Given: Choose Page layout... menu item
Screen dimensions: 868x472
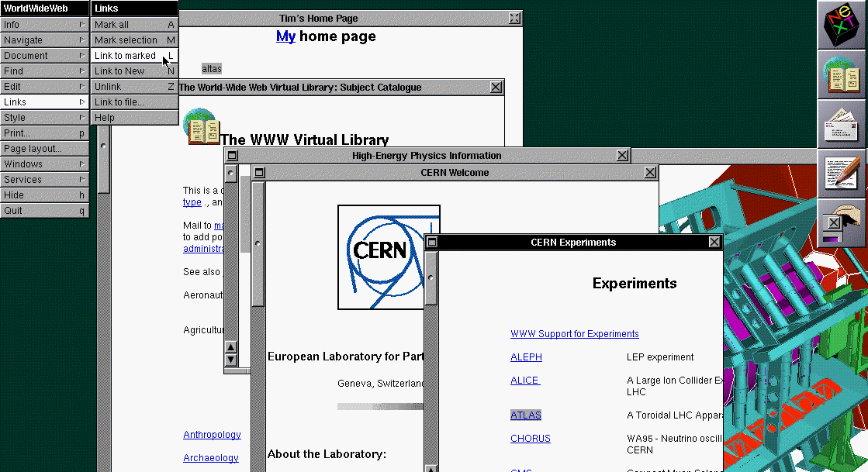Looking at the screenshot, I should coord(44,148).
